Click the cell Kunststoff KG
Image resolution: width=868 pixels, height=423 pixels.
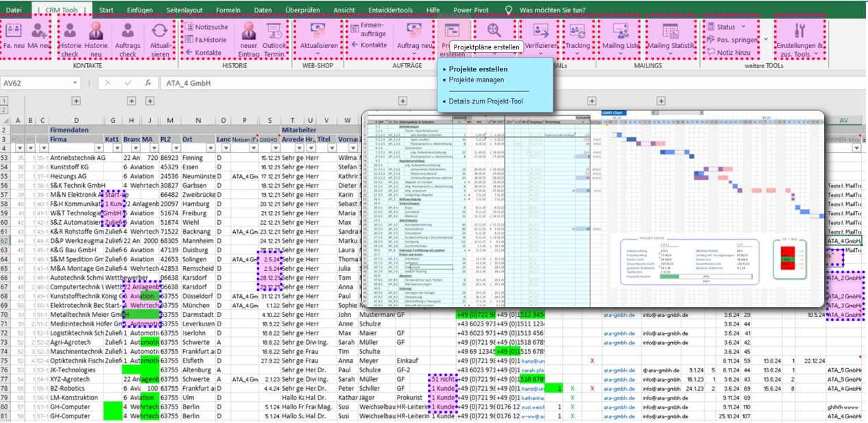click(x=77, y=167)
